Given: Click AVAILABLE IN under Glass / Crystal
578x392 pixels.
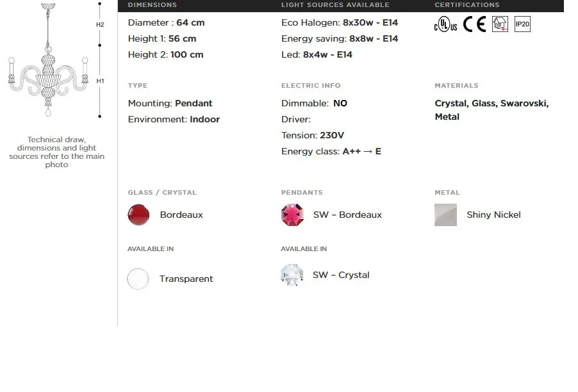Looking at the screenshot, I should [151, 249].
